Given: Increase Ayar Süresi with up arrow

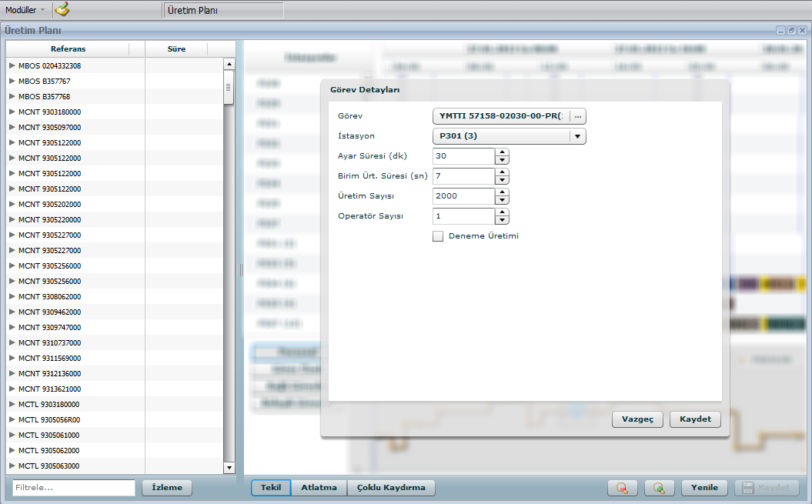Looking at the screenshot, I should pyautogui.click(x=502, y=152).
